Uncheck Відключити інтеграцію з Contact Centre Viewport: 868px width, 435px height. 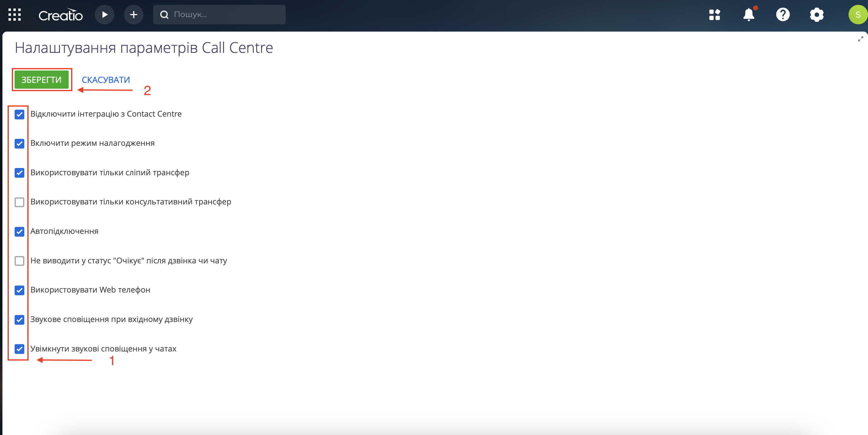[19, 114]
